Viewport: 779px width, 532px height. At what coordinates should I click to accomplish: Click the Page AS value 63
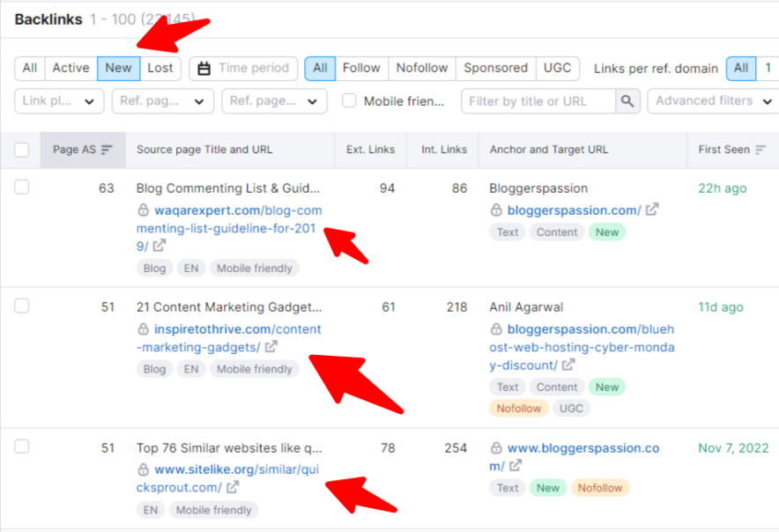(107, 188)
